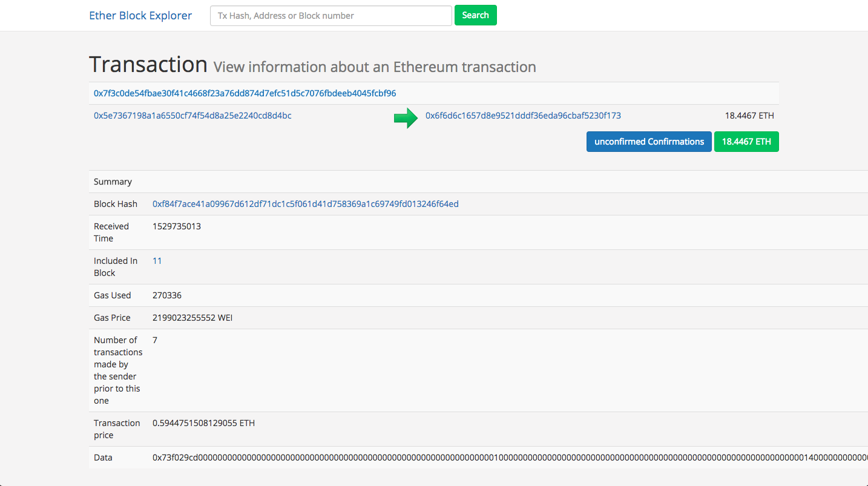Click the green 18.4467 ETH button

coord(746,142)
